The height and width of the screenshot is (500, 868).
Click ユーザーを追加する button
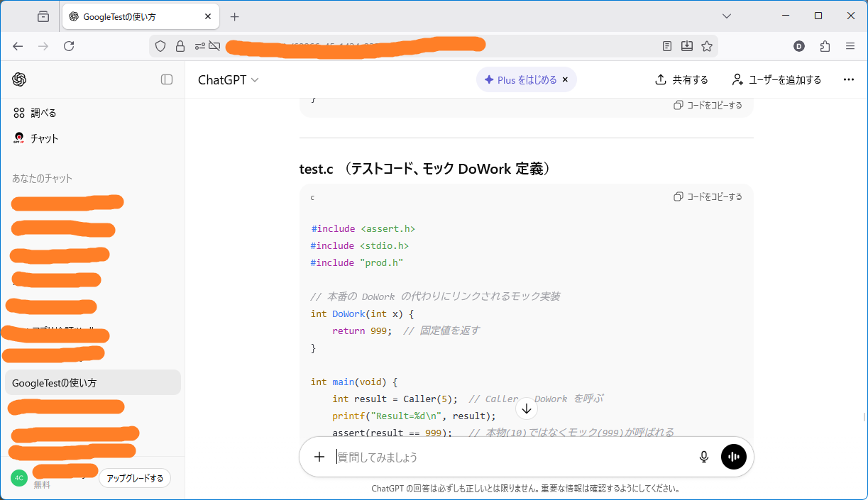[776, 80]
